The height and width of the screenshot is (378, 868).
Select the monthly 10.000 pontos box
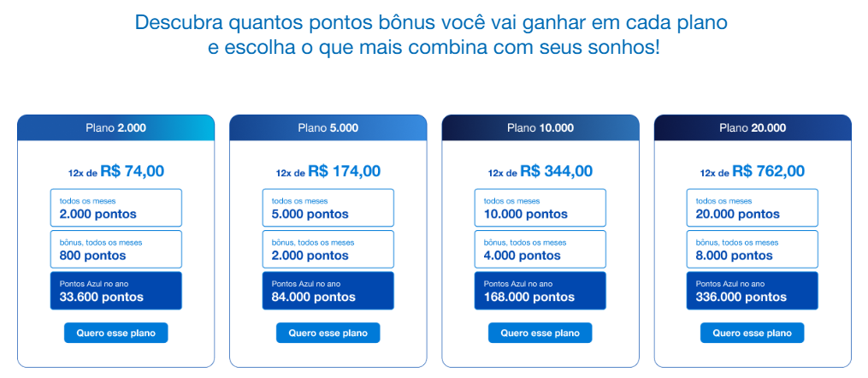click(x=540, y=208)
